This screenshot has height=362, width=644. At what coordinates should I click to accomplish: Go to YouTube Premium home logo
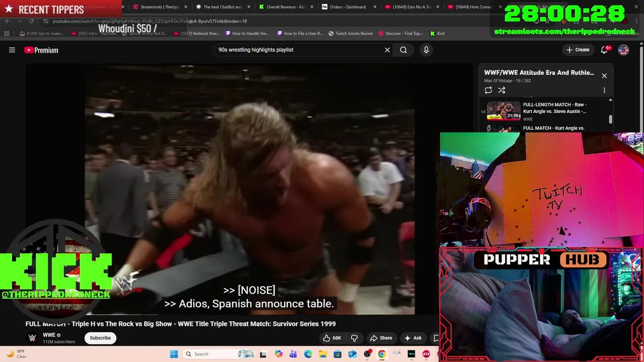41,50
